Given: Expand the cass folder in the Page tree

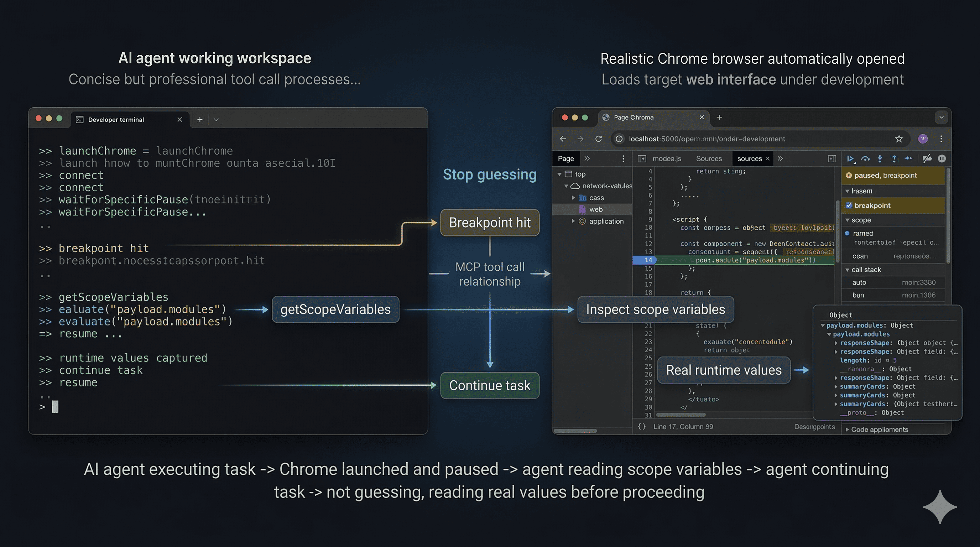Looking at the screenshot, I should (x=574, y=197).
